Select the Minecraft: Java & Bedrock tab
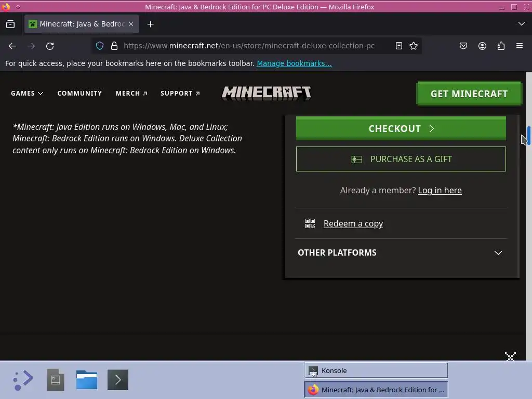 click(82, 24)
